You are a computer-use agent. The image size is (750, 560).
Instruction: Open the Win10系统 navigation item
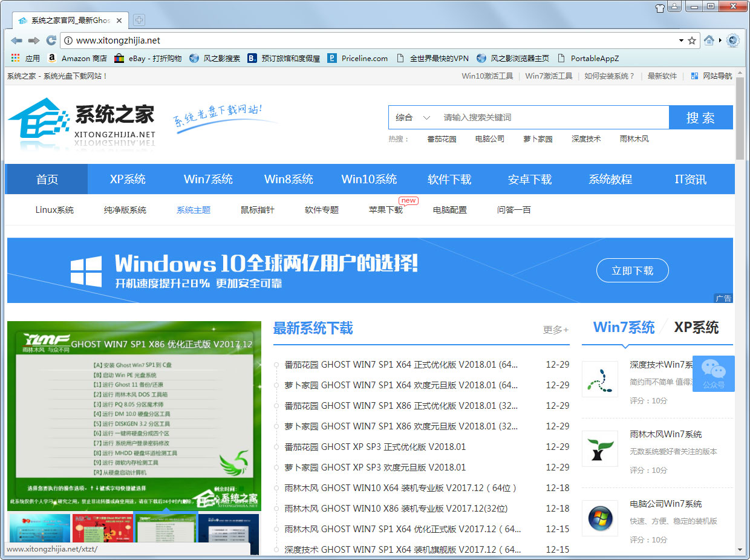click(x=369, y=179)
